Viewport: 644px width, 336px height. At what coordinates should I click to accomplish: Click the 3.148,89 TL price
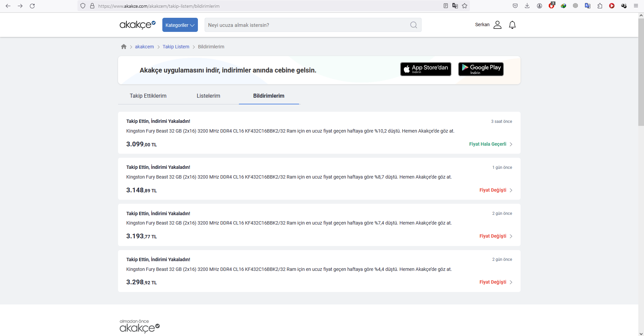click(x=142, y=190)
